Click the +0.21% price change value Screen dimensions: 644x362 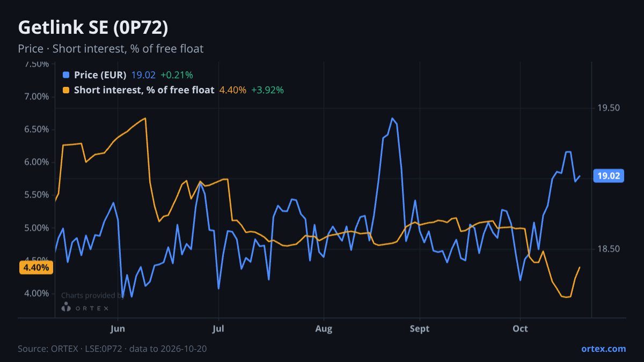(x=177, y=75)
